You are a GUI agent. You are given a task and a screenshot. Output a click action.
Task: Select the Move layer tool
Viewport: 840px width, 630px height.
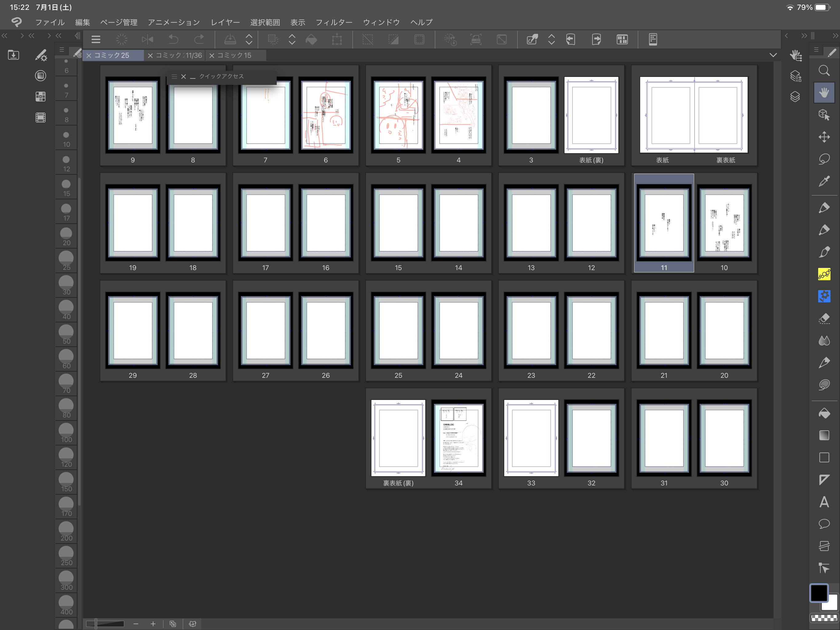pyautogui.click(x=824, y=137)
